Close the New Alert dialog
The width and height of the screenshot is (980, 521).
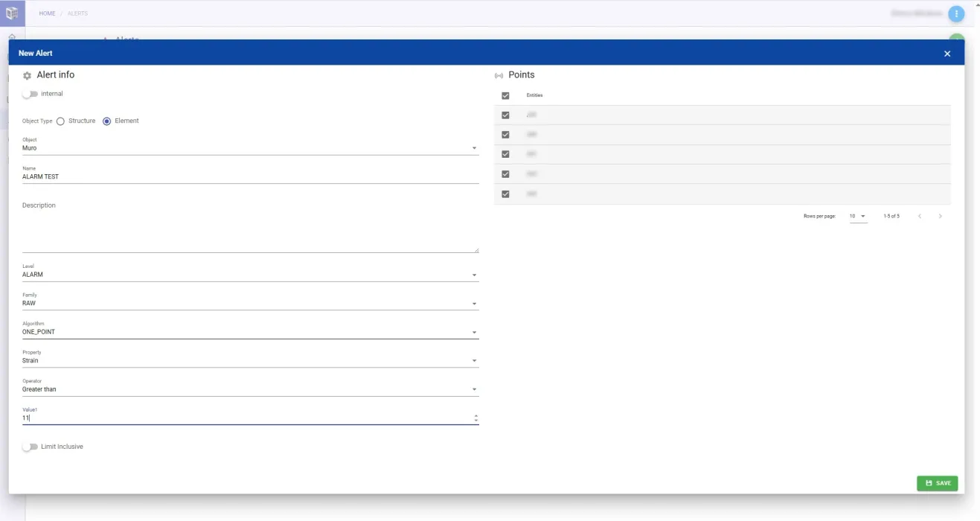pos(947,54)
